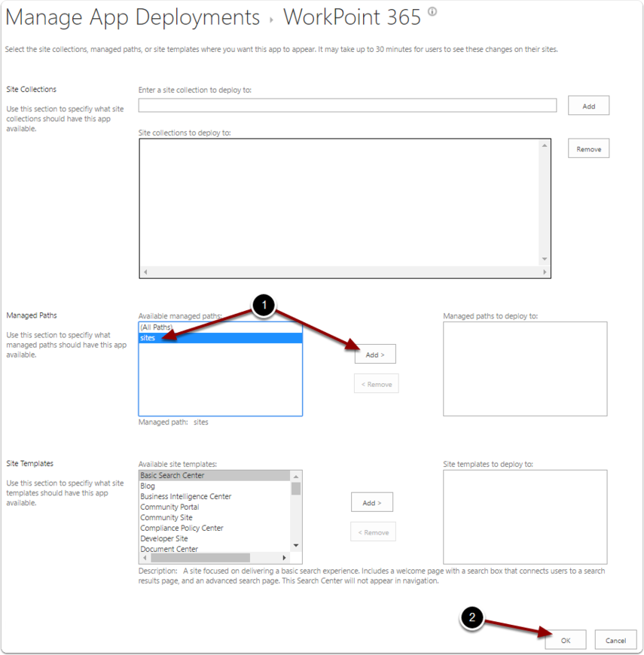Click < Remove button for site templates
Image resolution: width=644 pixels, height=655 pixels.
[373, 532]
